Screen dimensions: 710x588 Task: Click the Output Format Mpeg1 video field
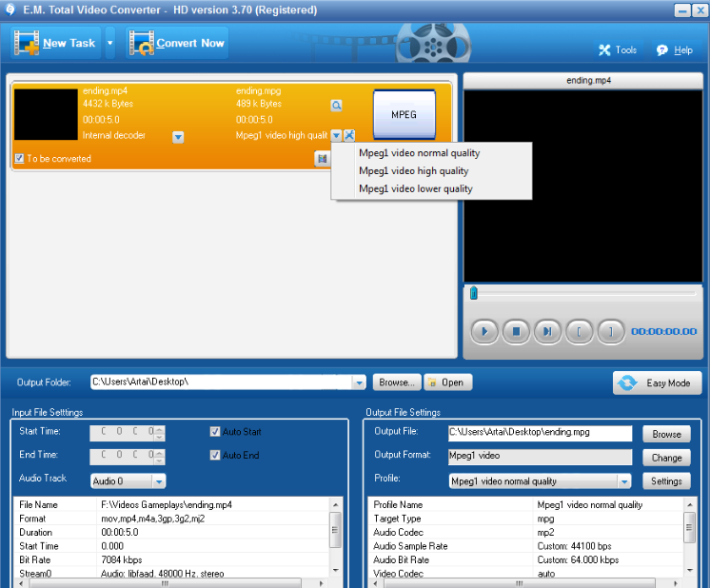click(x=540, y=457)
